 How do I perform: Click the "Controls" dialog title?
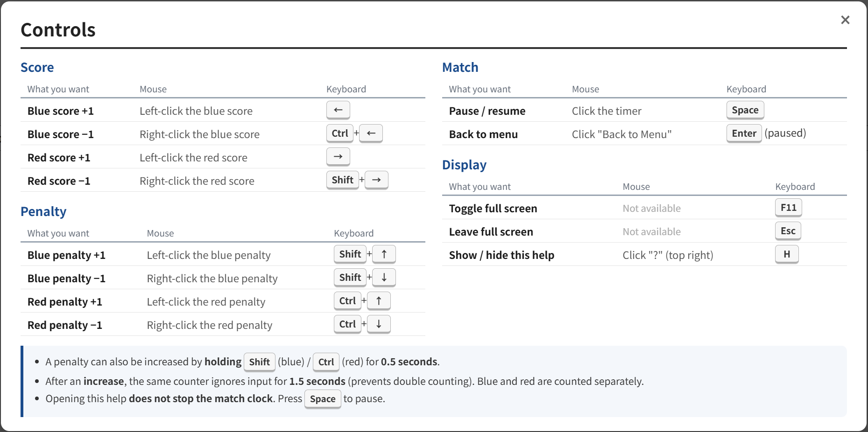click(58, 30)
